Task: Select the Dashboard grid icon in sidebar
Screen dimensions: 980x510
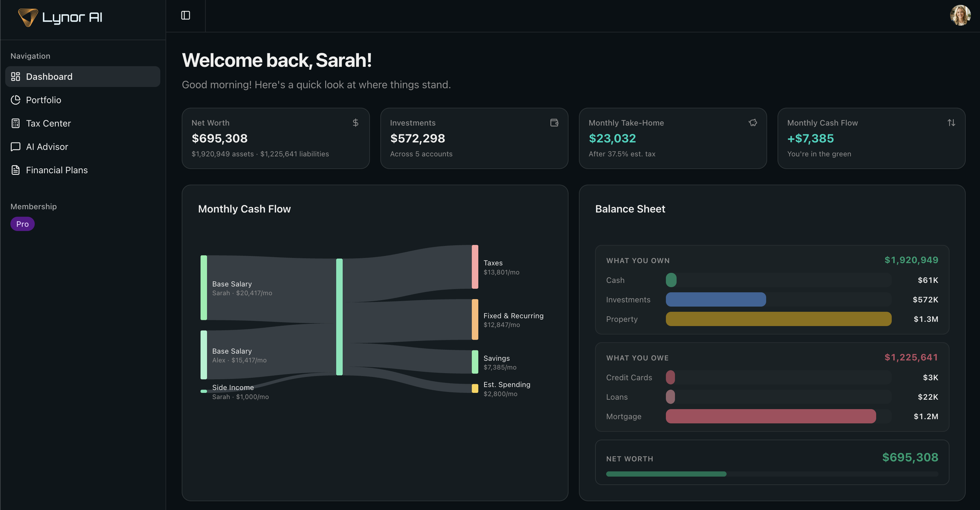Action: (x=16, y=77)
